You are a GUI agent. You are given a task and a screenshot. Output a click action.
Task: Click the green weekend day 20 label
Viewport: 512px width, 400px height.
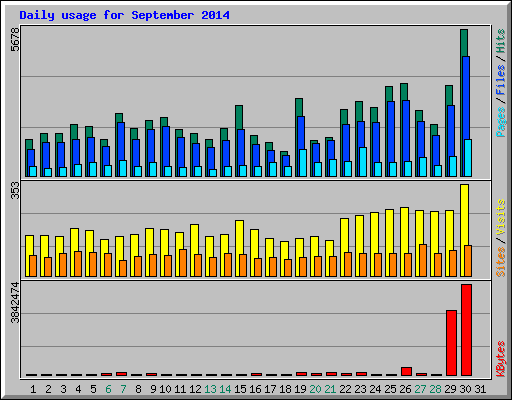point(315,389)
